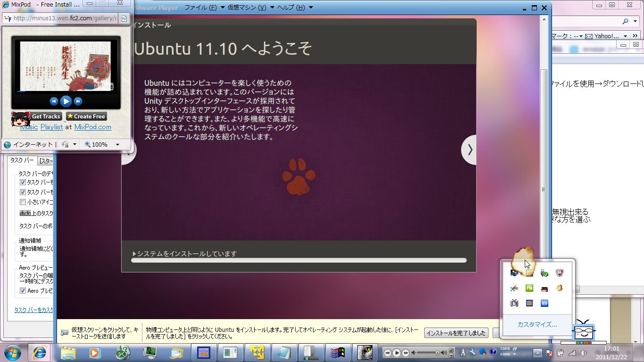Click the IME 'A' input mode icon
The height and width of the screenshot is (362, 644).
pyautogui.click(x=463, y=352)
